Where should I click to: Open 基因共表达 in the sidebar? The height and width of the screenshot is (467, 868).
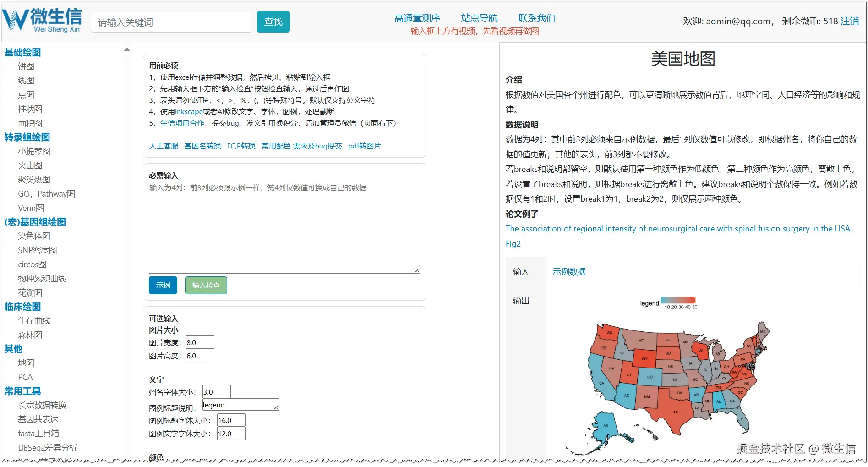(x=38, y=419)
